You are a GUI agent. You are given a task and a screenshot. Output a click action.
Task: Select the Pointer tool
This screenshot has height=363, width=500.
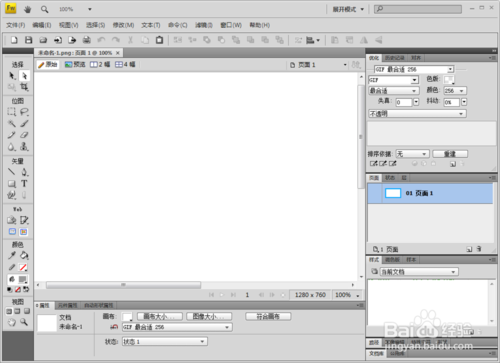[x=12, y=76]
